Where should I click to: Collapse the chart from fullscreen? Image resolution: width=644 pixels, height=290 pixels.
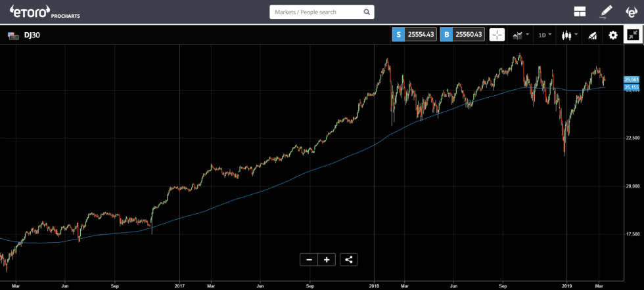(x=633, y=35)
